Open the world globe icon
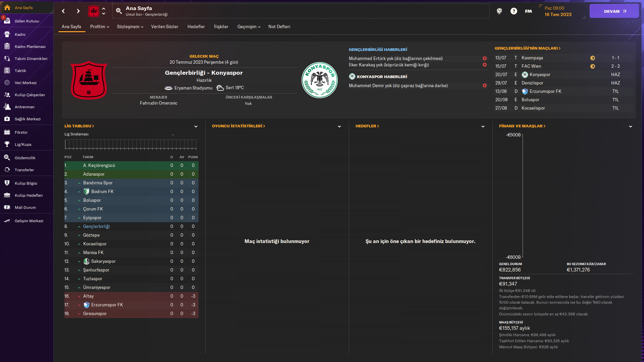 pos(499,11)
